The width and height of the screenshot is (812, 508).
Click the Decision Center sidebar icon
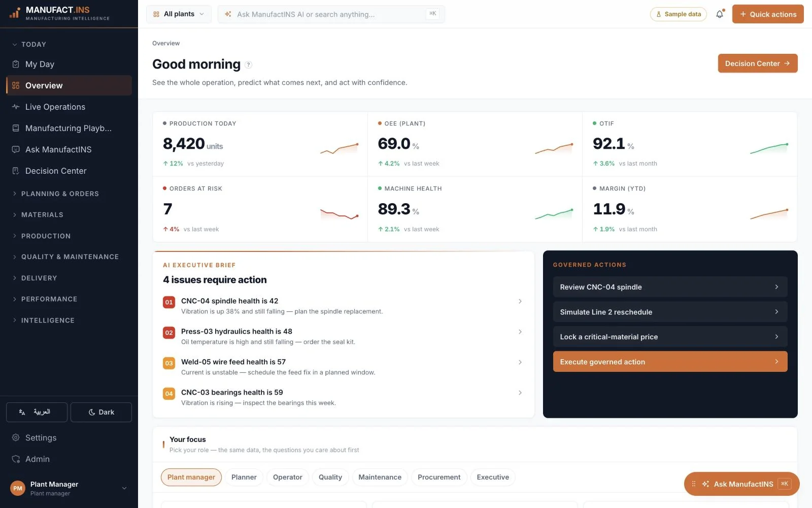pos(16,171)
